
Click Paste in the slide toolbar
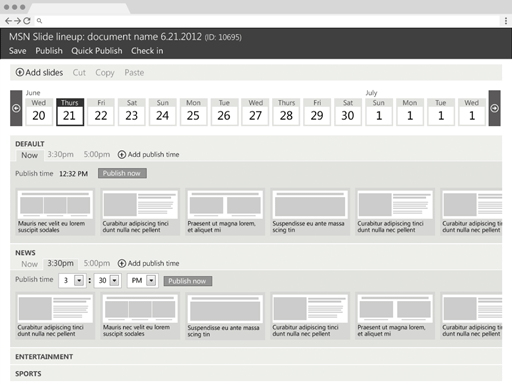tap(134, 72)
